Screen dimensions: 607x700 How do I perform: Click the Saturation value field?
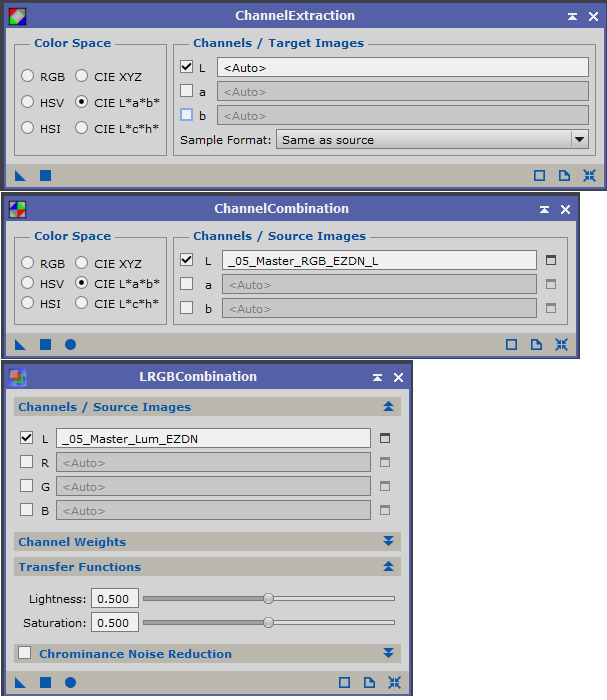[115, 623]
